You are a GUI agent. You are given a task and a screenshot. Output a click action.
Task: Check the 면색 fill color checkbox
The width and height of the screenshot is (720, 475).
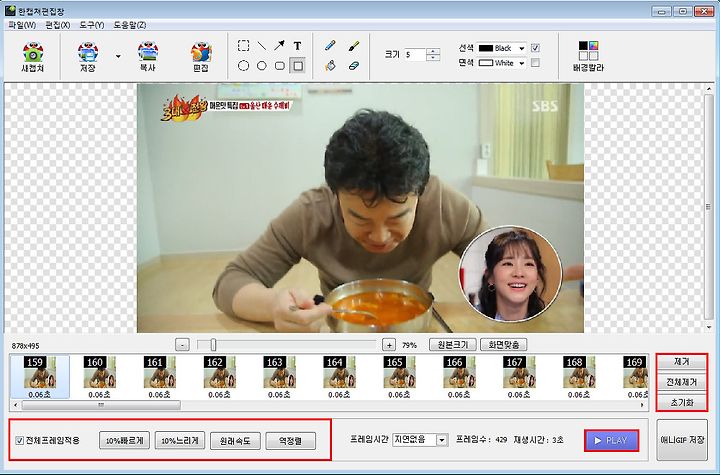[x=535, y=63]
